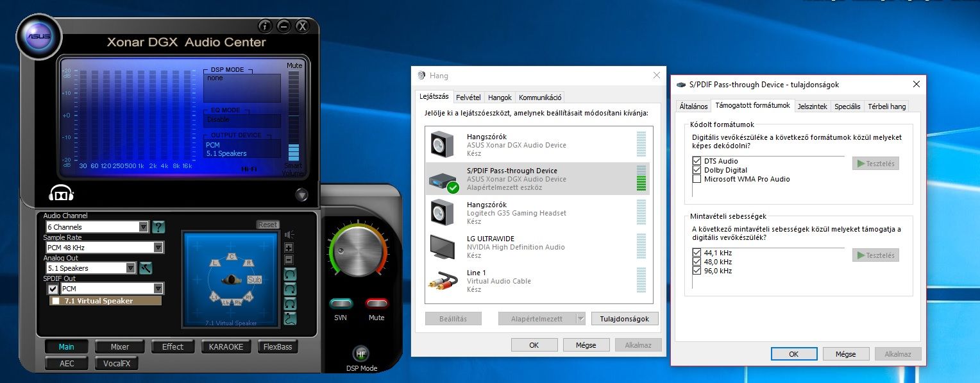Open the speaker test hammer icon

pos(146,268)
